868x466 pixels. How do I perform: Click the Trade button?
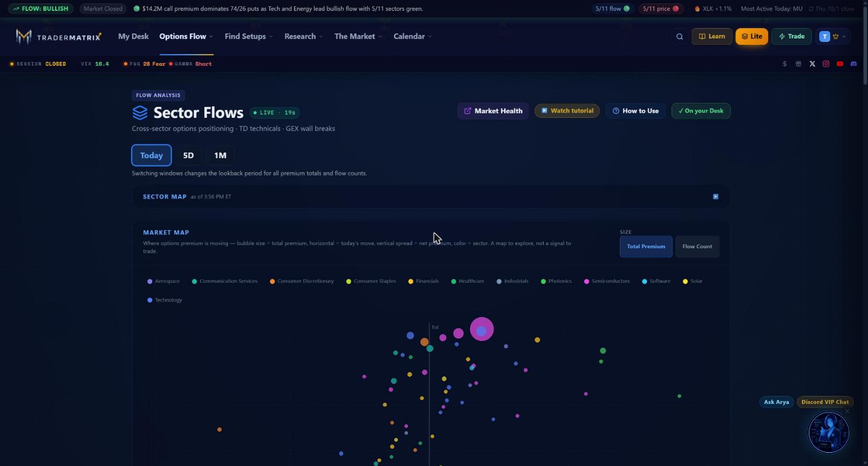click(792, 36)
